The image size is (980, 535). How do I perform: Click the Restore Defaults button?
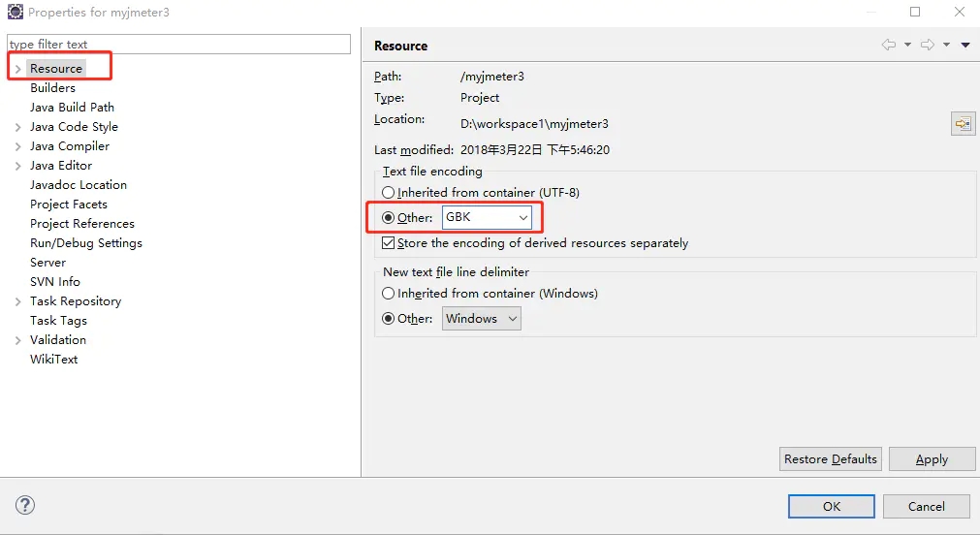[x=830, y=459]
